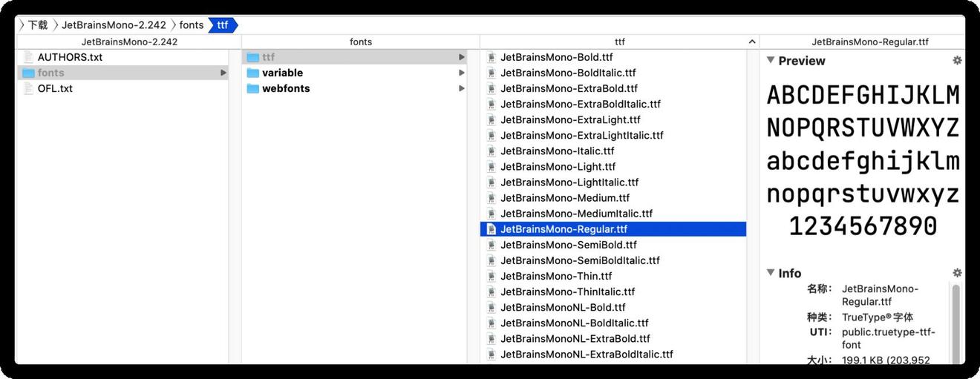Click the variable folder icon
The image size is (980, 379).
point(252,73)
